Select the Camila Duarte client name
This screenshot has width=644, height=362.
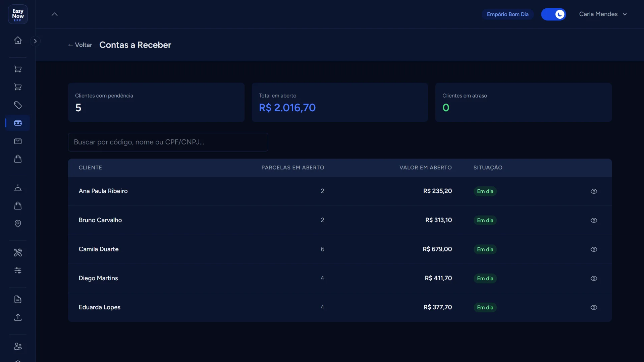pos(99,249)
